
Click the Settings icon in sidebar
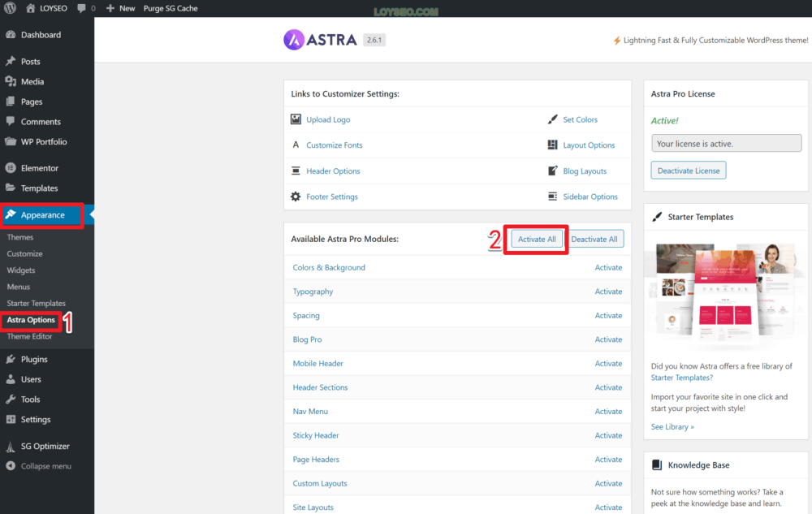pyautogui.click(x=11, y=419)
